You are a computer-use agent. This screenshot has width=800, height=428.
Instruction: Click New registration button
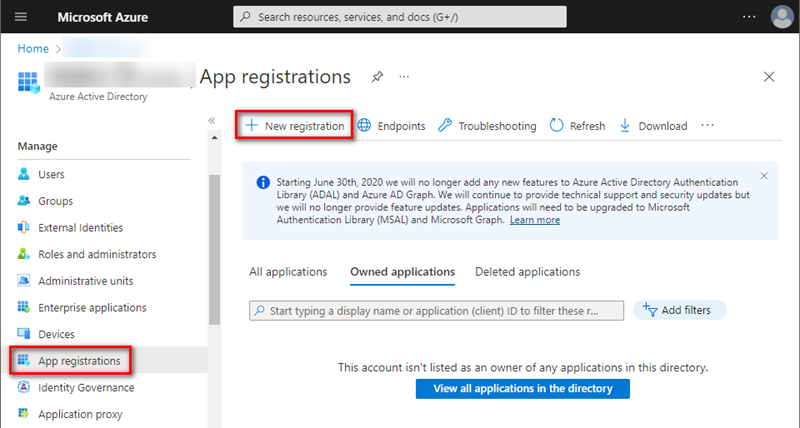(295, 126)
